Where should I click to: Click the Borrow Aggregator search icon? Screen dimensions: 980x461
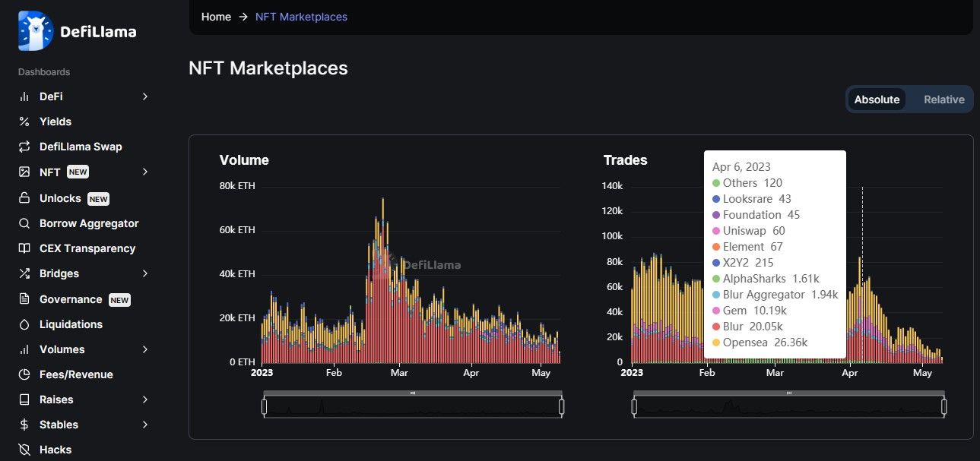(x=24, y=223)
